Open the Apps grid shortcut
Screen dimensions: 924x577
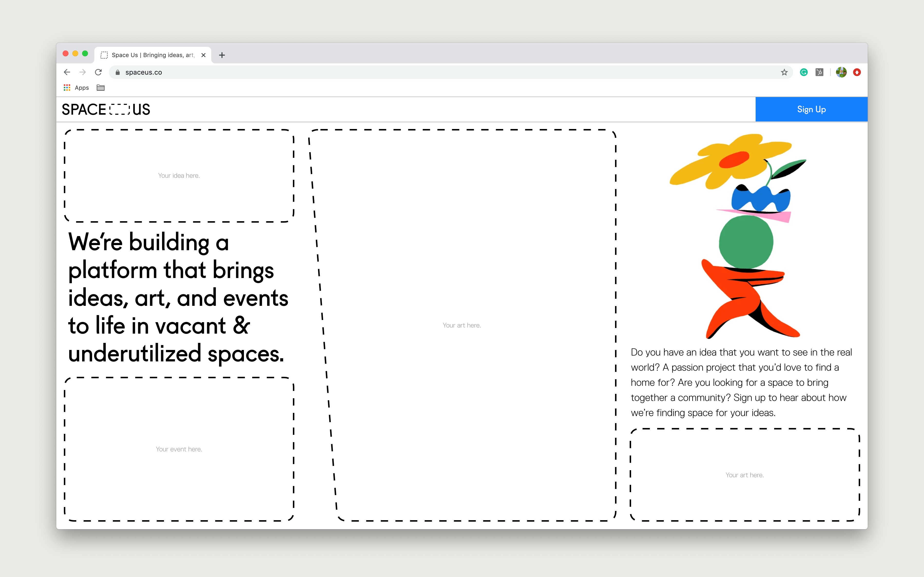(76, 88)
